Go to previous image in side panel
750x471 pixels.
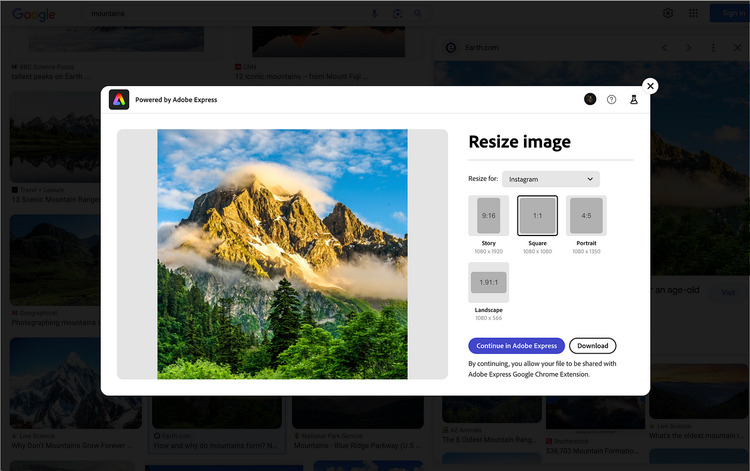pos(664,48)
